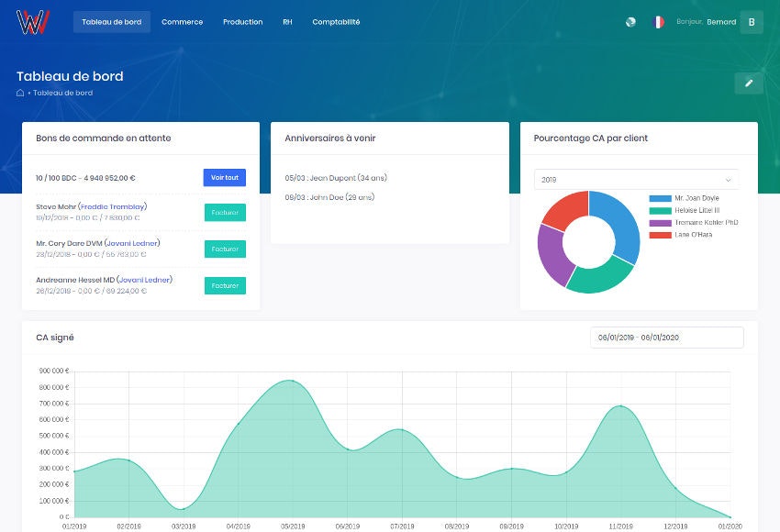This screenshot has height=532, width=780.
Task: Click the language globe icon
Action: pyautogui.click(x=630, y=21)
